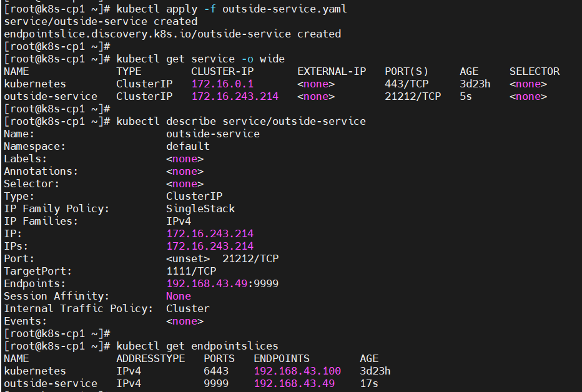The height and width of the screenshot is (392, 582).
Task: Click the 443/TCP port value
Action: (407, 84)
